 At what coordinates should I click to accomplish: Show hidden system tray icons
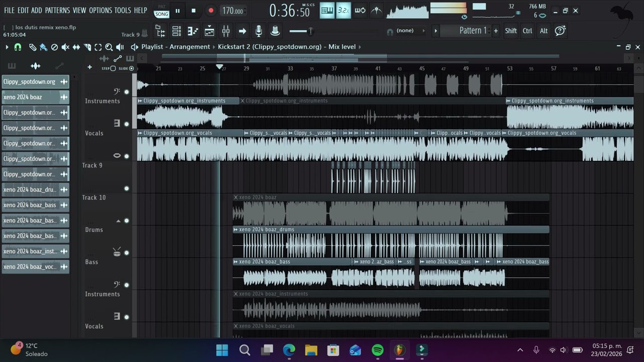(520, 350)
